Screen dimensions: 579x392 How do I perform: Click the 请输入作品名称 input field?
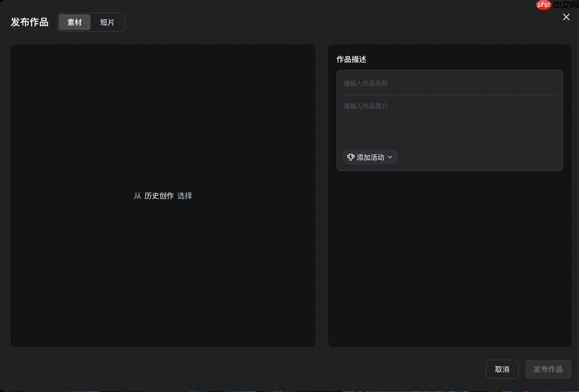449,84
